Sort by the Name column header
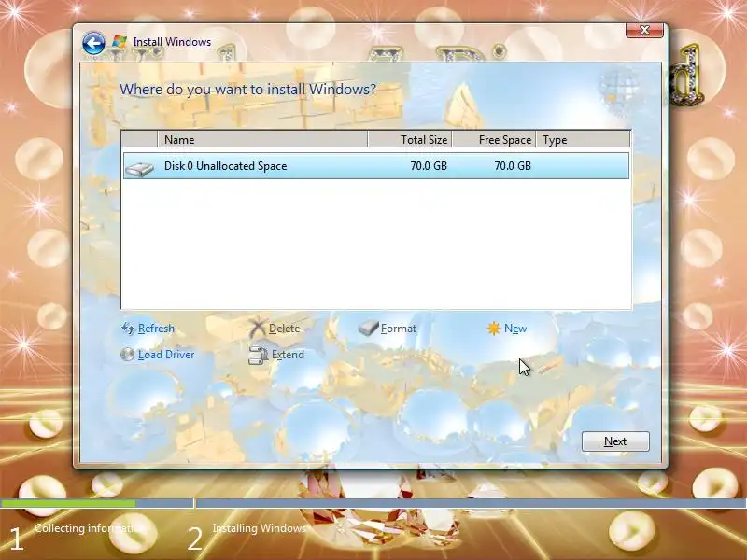Image resolution: width=747 pixels, height=560 pixels. (x=262, y=139)
